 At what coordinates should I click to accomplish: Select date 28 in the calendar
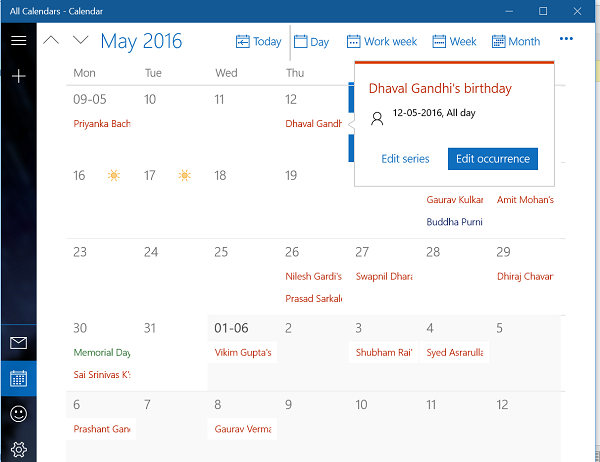click(x=433, y=252)
